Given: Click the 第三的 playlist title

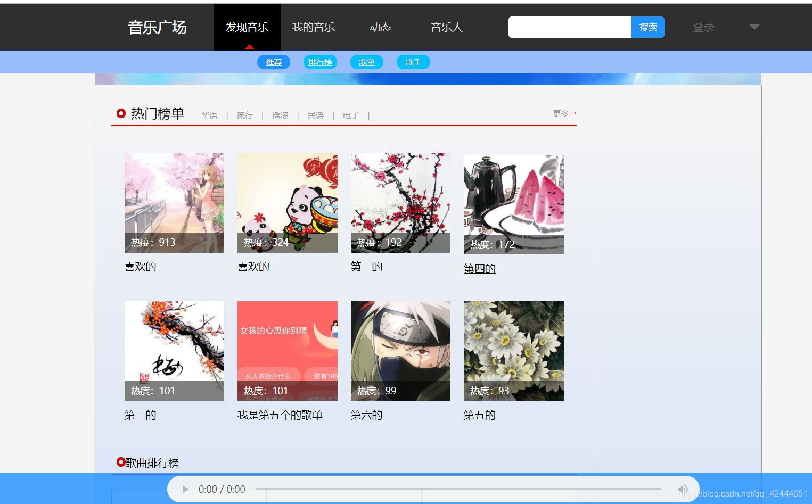Looking at the screenshot, I should (x=140, y=415).
